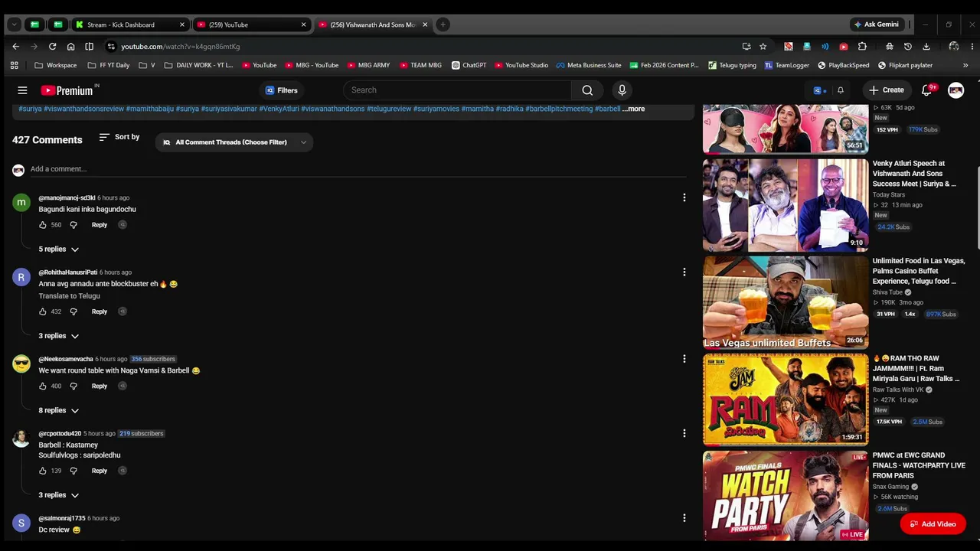Click the Add Video button
The width and height of the screenshot is (980, 551).
coord(933,524)
